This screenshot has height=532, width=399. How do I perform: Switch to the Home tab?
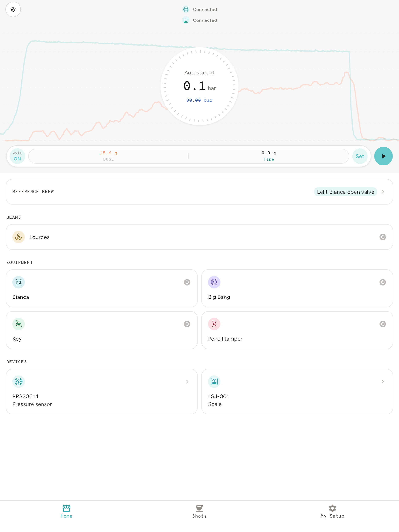(66, 511)
